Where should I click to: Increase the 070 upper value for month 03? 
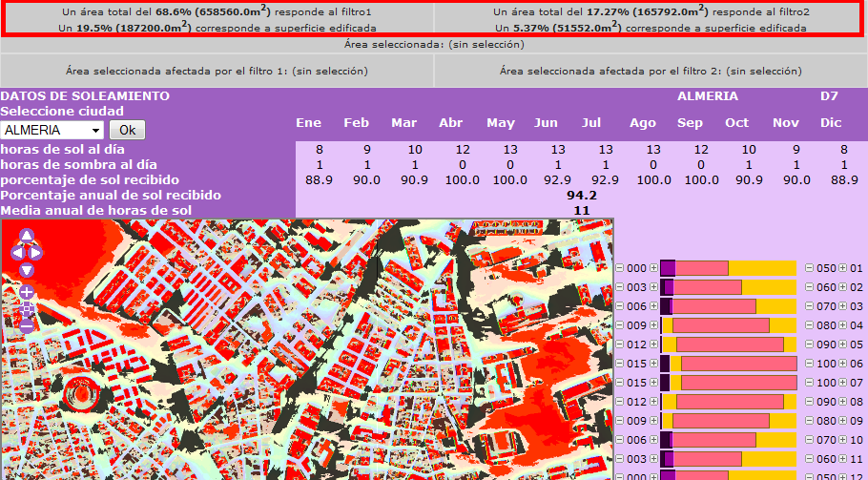843,306
